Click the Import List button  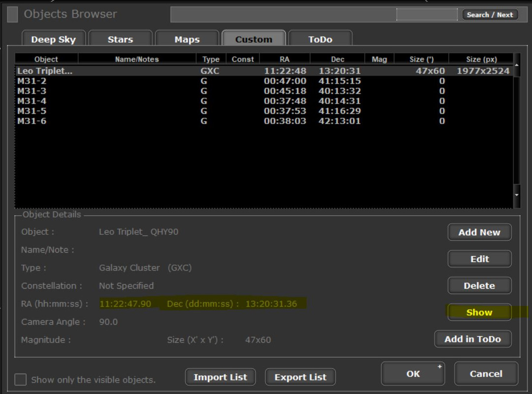pos(220,377)
